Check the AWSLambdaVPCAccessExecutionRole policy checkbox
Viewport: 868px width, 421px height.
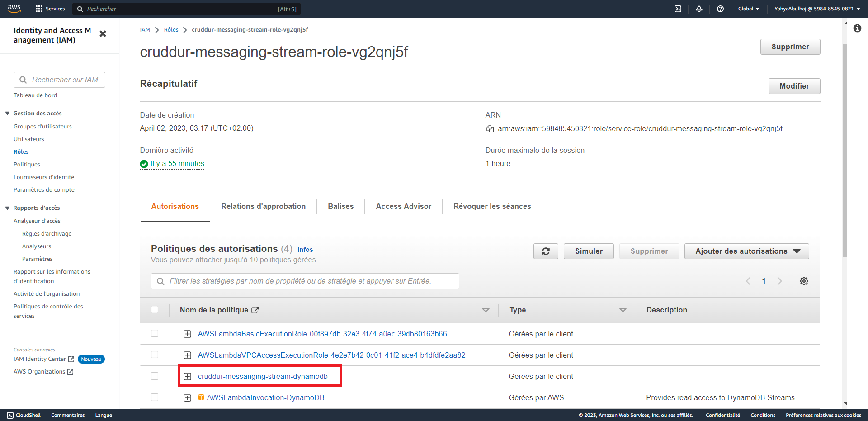pos(155,355)
